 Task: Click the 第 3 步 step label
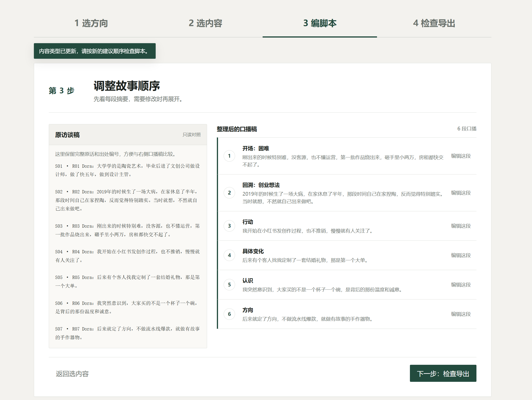[x=62, y=90]
